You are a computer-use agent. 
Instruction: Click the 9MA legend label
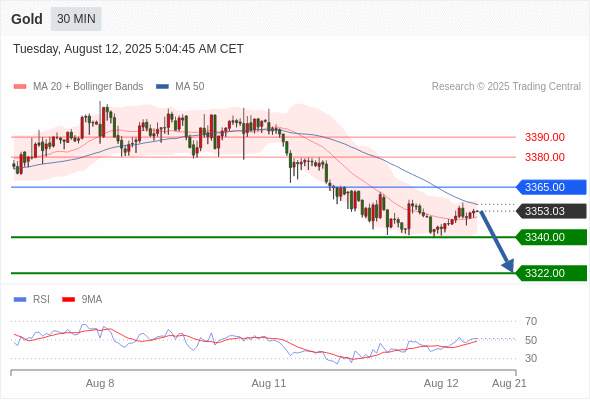pos(92,300)
